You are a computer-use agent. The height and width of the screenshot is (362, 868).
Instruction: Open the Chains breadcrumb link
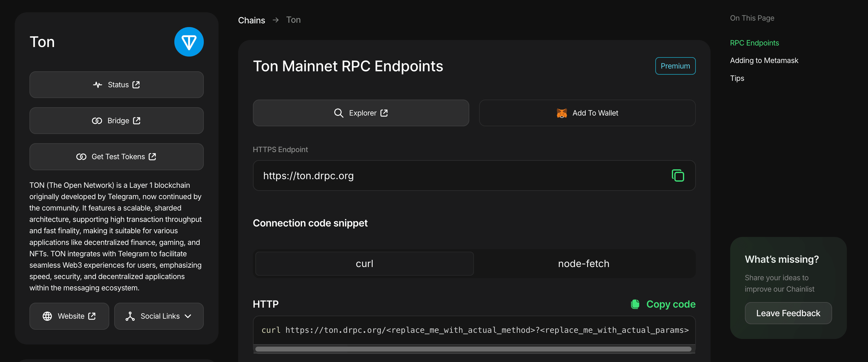(x=251, y=20)
